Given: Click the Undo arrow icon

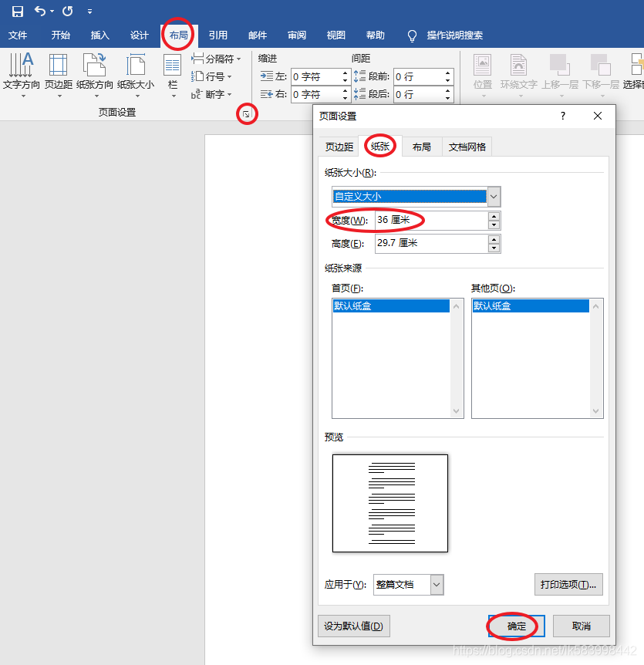Looking at the screenshot, I should point(40,11).
